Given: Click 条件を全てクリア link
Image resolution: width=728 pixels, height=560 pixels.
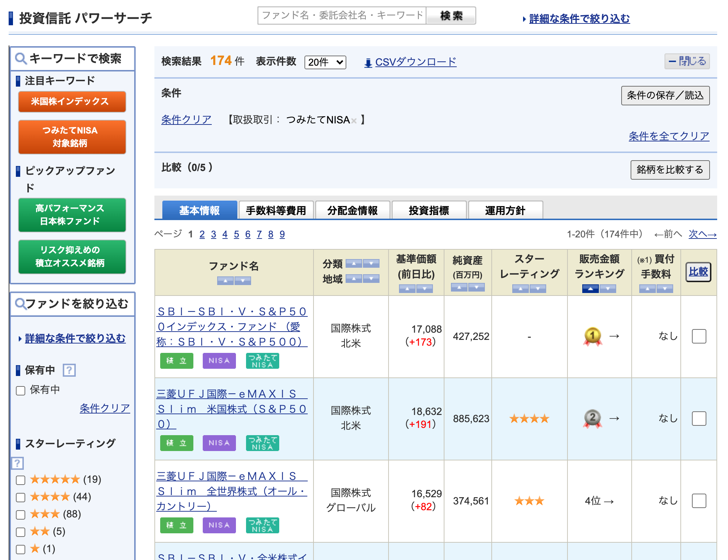Looking at the screenshot, I should pos(669,136).
